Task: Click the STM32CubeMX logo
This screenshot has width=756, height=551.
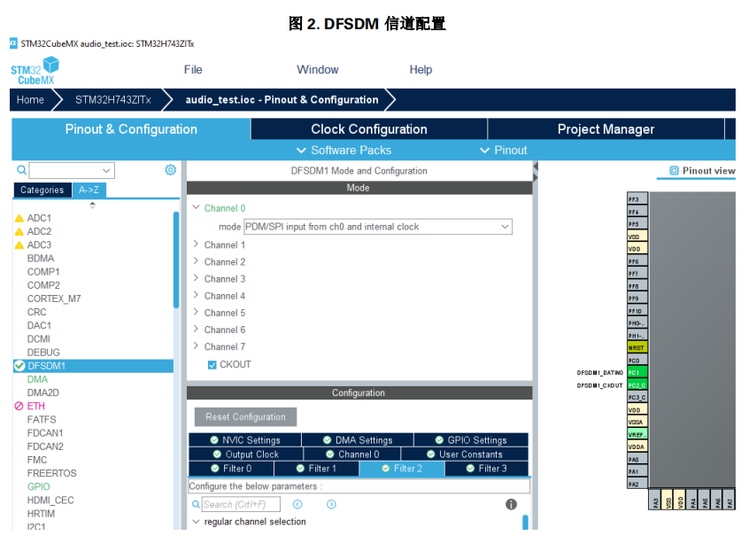Action: pyautogui.click(x=35, y=71)
